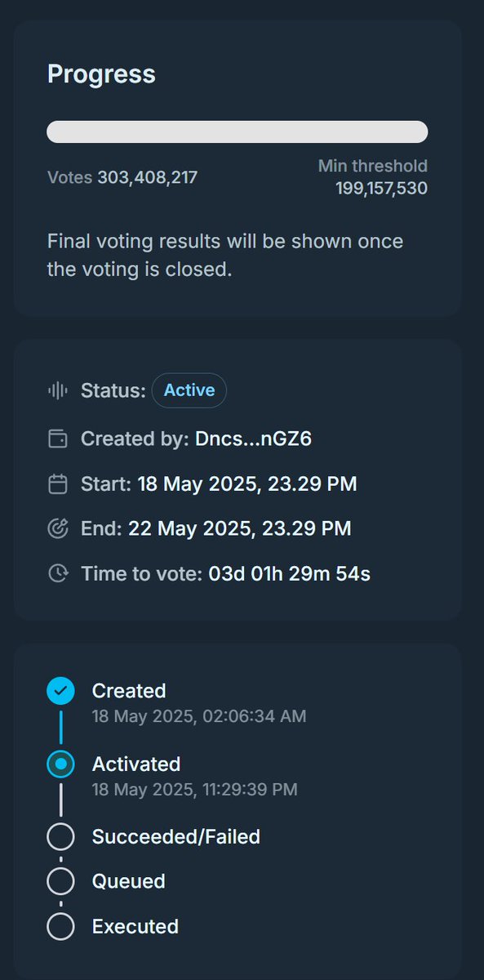Select the Executed step circle
Viewport: 484px width, 980px height.
click(x=60, y=927)
